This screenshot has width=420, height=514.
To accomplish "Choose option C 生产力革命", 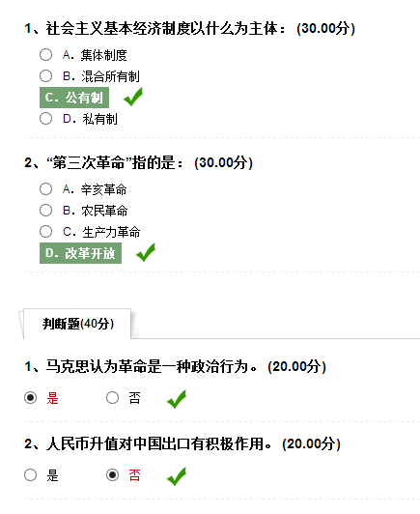I will point(46,232).
